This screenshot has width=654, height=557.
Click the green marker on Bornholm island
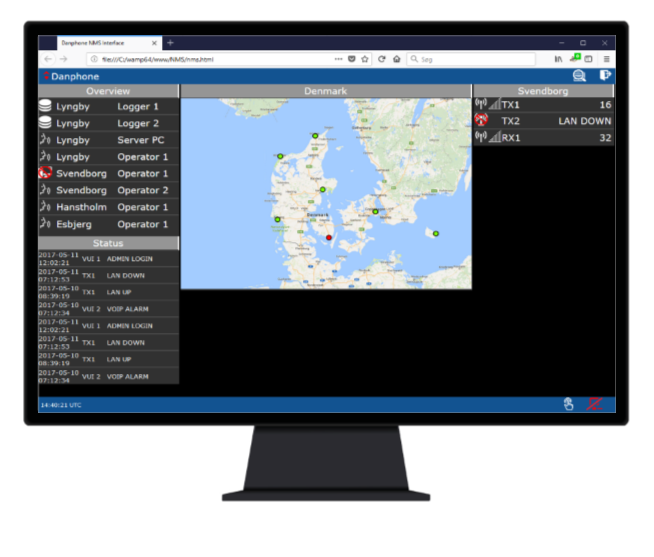(x=435, y=234)
